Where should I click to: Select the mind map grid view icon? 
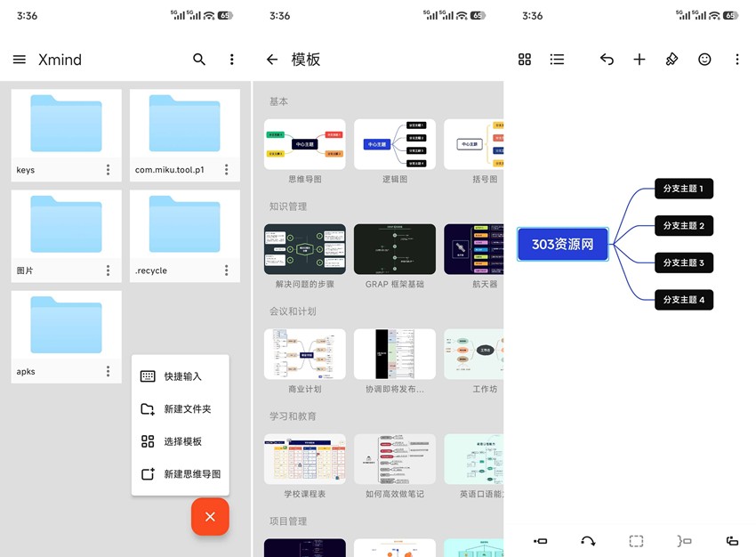tap(525, 60)
